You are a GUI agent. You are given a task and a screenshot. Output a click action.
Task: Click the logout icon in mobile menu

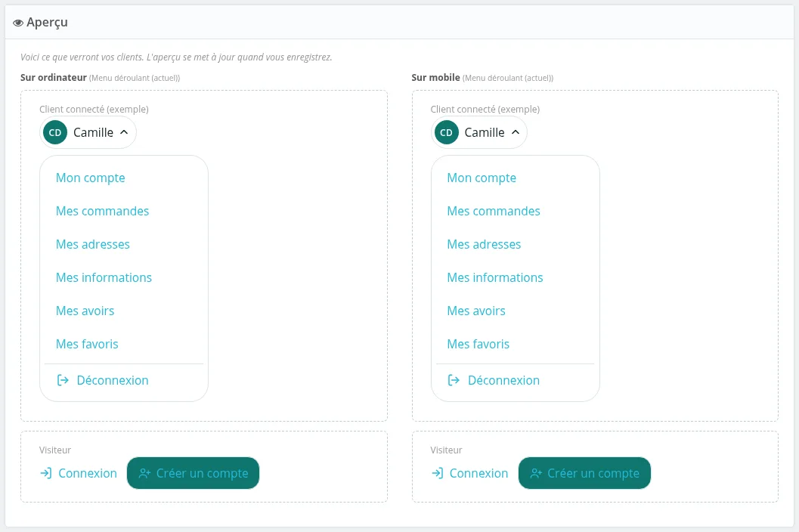(x=454, y=380)
